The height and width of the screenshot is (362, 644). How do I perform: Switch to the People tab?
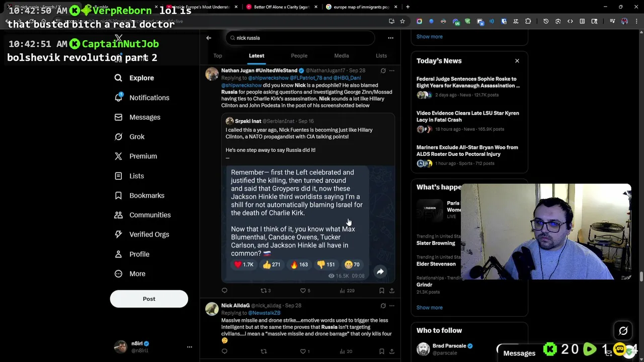299,56
